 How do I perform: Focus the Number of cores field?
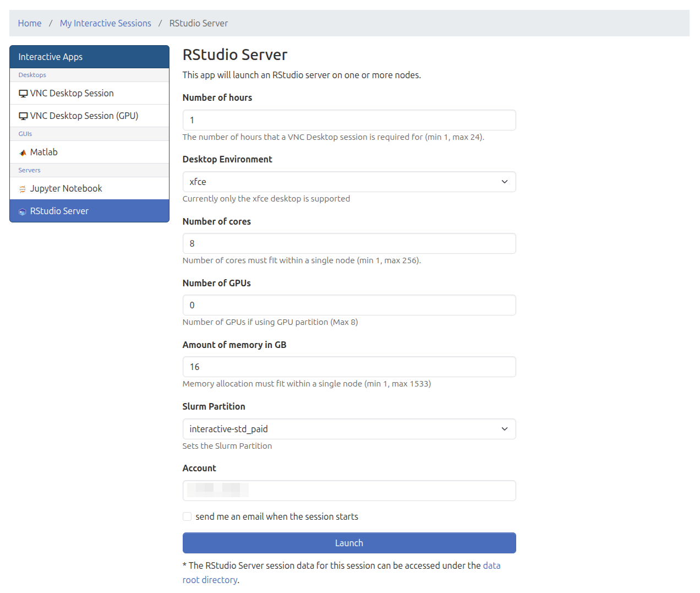click(x=349, y=243)
